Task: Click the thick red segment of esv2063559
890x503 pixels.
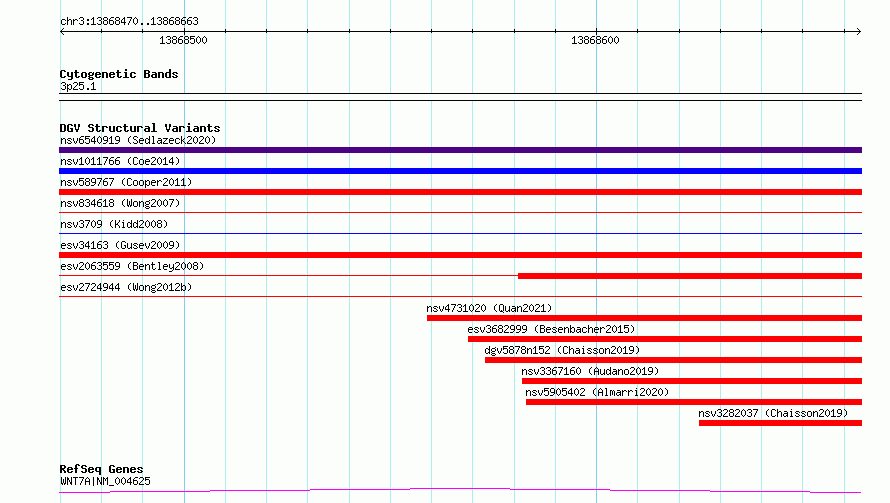Action: click(690, 276)
